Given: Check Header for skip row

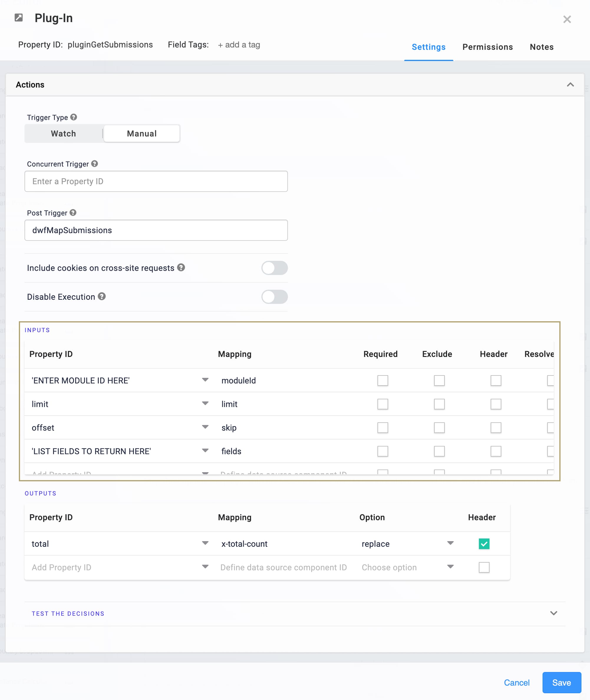Looking at the screenshot, I should point(496,427).
